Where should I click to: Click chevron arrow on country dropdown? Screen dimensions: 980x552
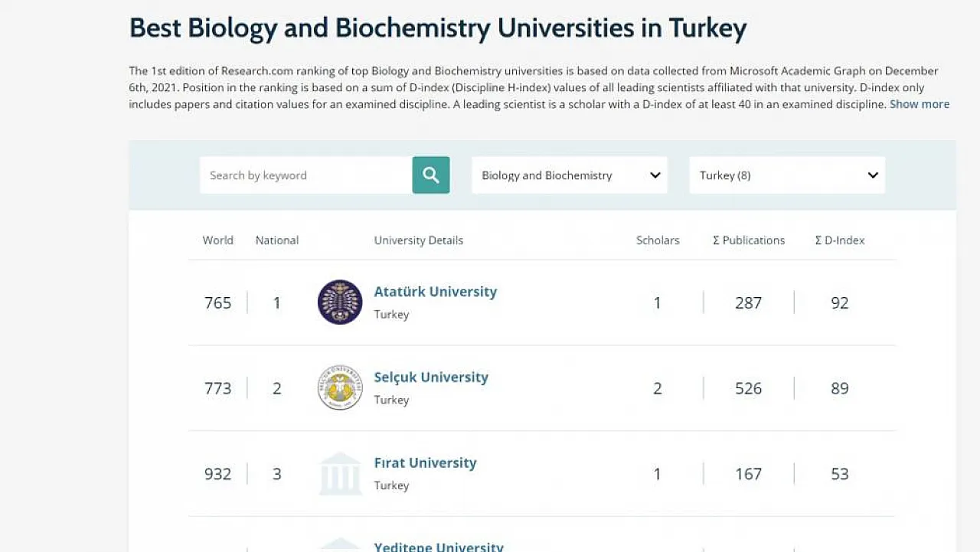[x=873, y=175]
